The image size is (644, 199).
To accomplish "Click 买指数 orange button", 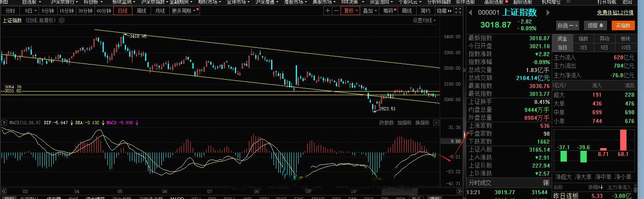I will tap(623, 25).
